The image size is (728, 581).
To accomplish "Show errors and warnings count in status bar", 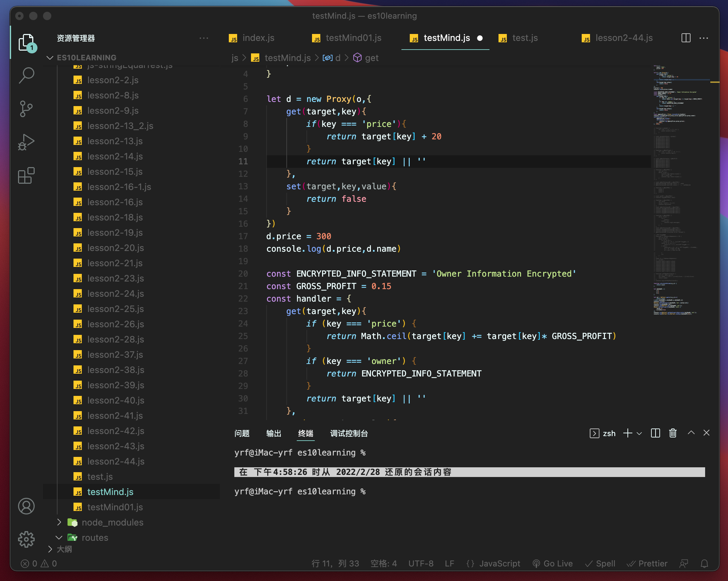I will point(38,564).
